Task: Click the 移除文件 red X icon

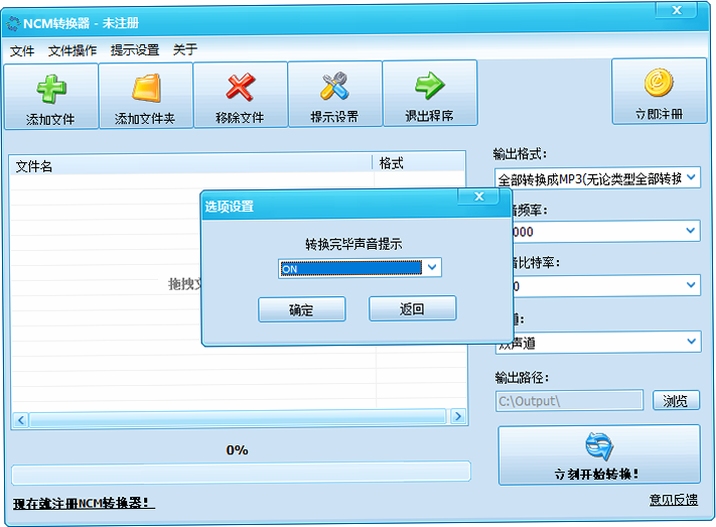Action: click(240, 87)
